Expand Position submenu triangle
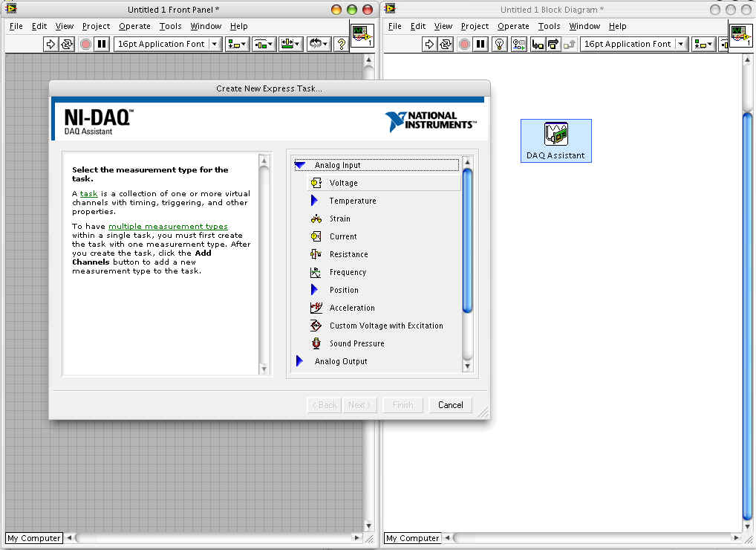Screen dimensions: 756x550 point(314,289)
